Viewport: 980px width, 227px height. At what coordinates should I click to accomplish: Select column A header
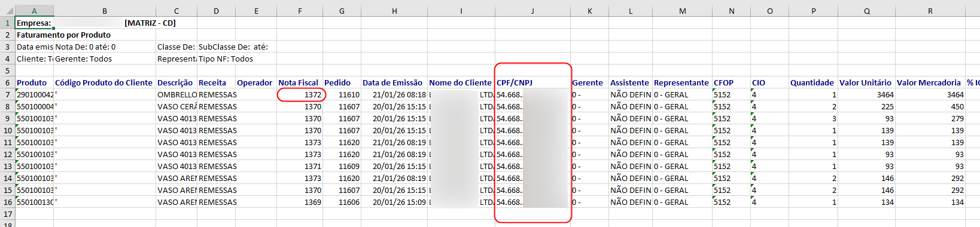click(x=34, y=11)
